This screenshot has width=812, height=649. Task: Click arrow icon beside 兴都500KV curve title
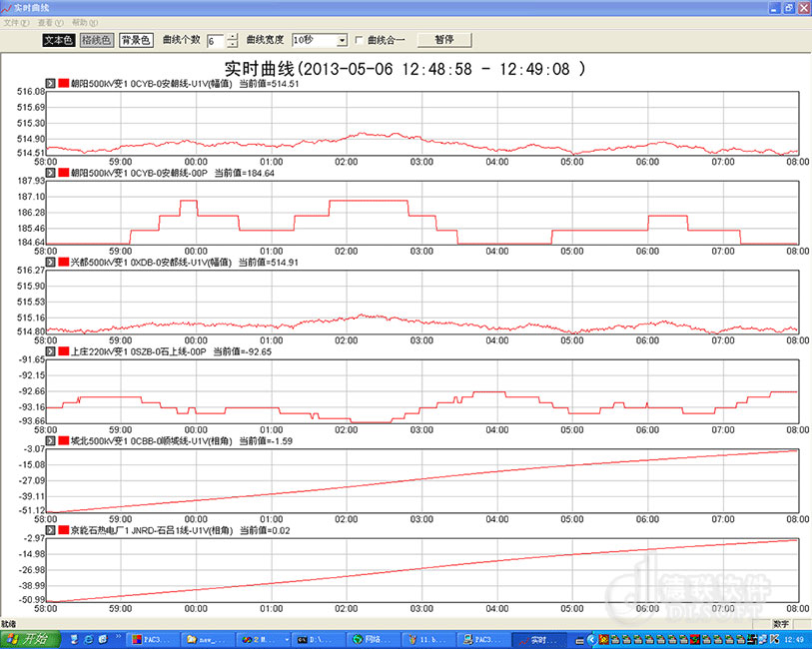click(51, 263)
